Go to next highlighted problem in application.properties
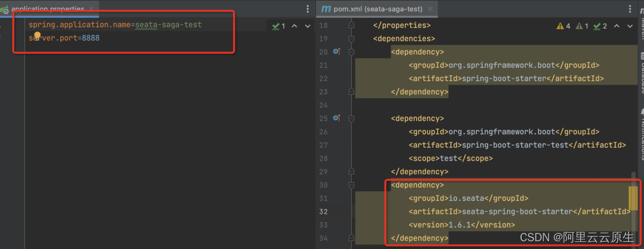 click(308, 26)
